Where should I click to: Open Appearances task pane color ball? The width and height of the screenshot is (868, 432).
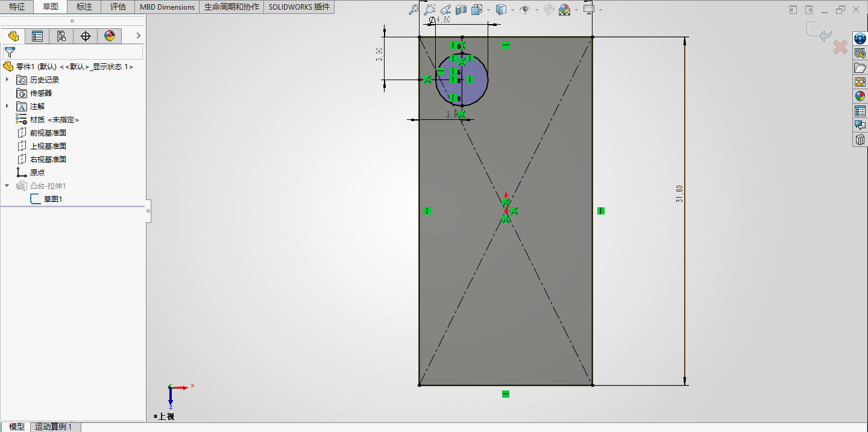(860, 96)
